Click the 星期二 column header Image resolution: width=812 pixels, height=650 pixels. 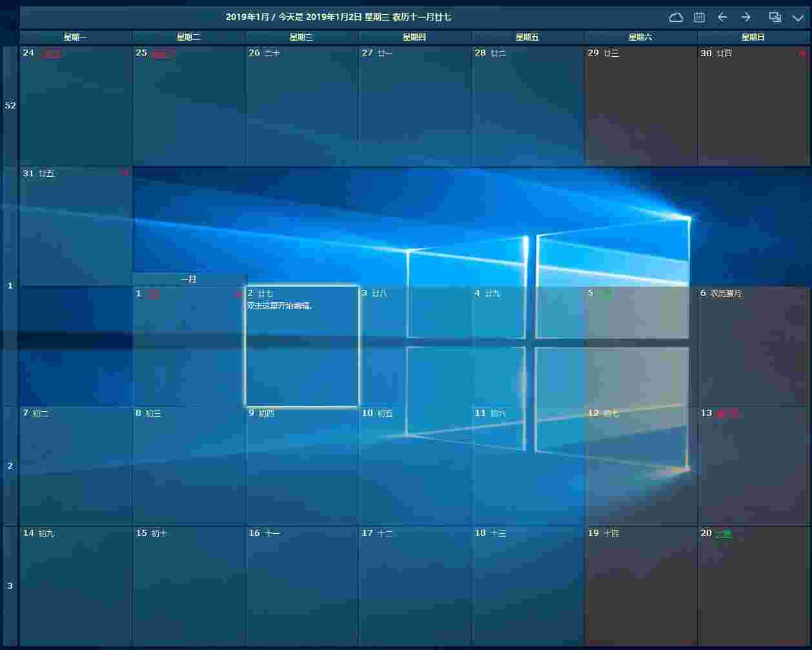pyautogui.click(x=188, y=37)
